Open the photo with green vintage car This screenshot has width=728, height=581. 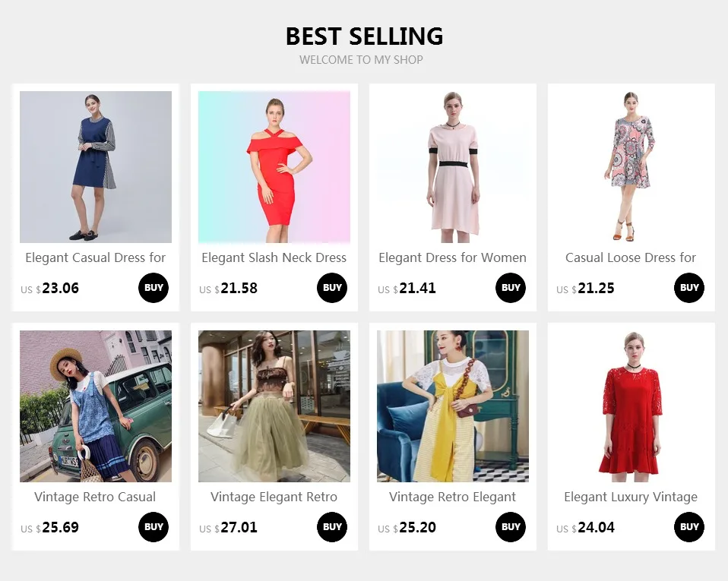tap(96, 406)
